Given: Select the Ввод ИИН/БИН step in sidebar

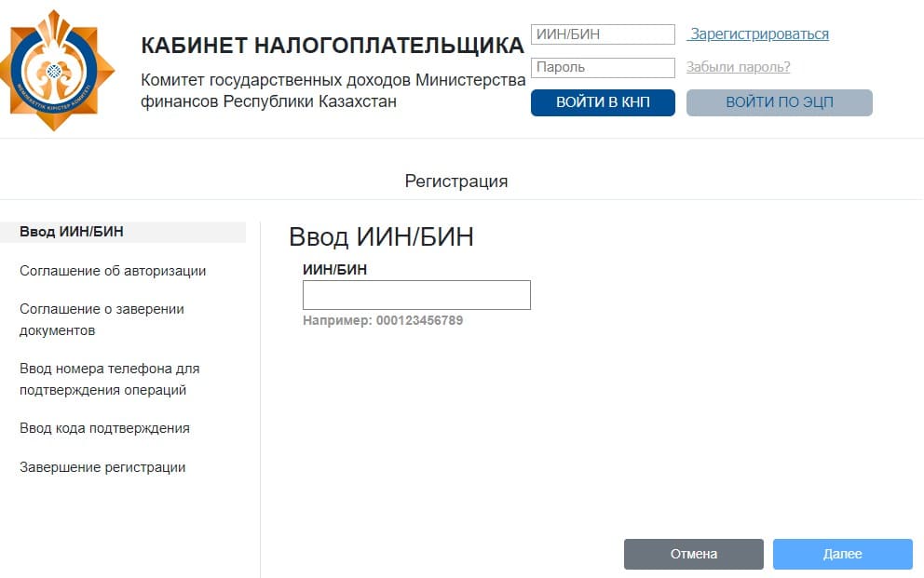Looking at the screenshot, I should click(x=123, y=232).
